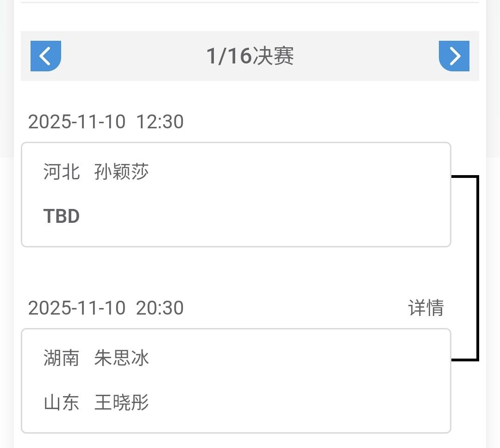Screen dimensions: 500x448
Task: Select player name 朱思冰
Action: pyautogui.click(x=122, y=358)
